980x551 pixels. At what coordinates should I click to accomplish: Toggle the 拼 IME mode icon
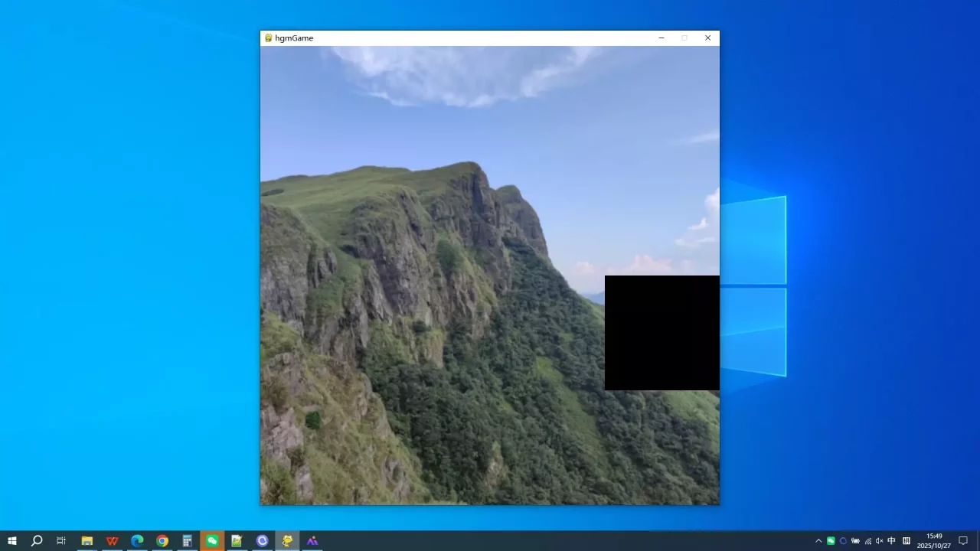click(906, 541)
